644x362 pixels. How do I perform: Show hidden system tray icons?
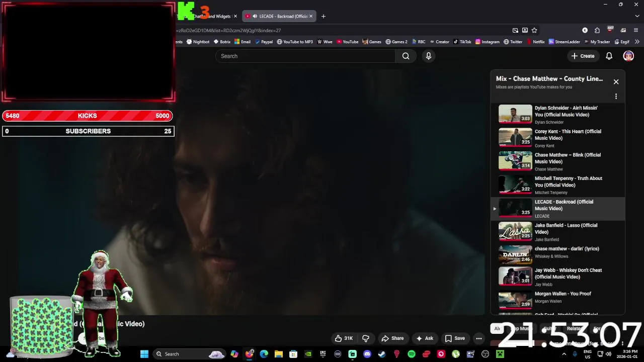[x=564, y=354]
